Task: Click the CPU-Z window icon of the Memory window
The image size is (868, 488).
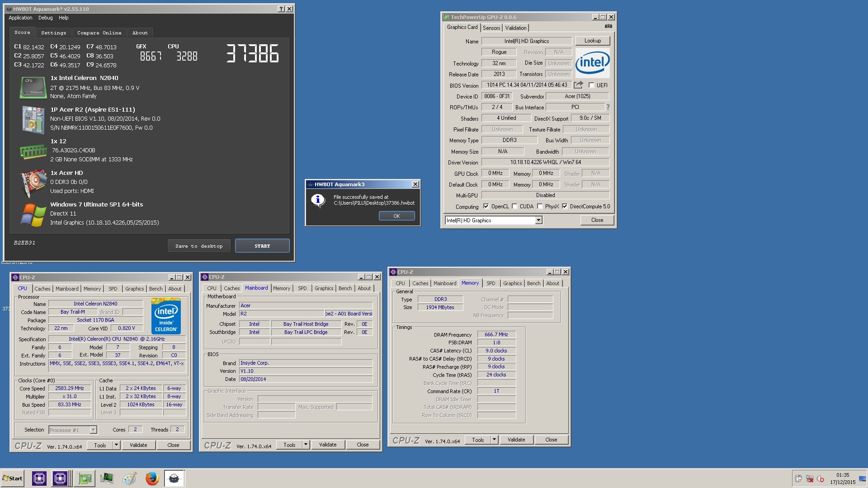Action: [x=393, y=272]
